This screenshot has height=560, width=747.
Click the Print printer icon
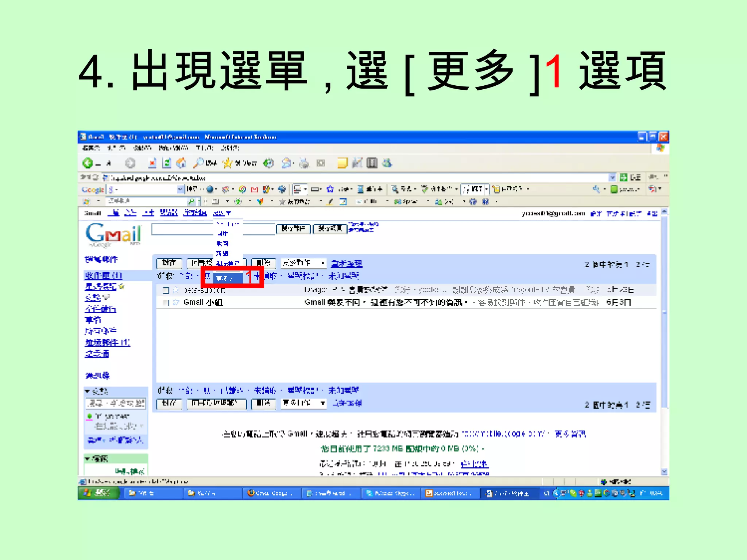tap(303, 163)
